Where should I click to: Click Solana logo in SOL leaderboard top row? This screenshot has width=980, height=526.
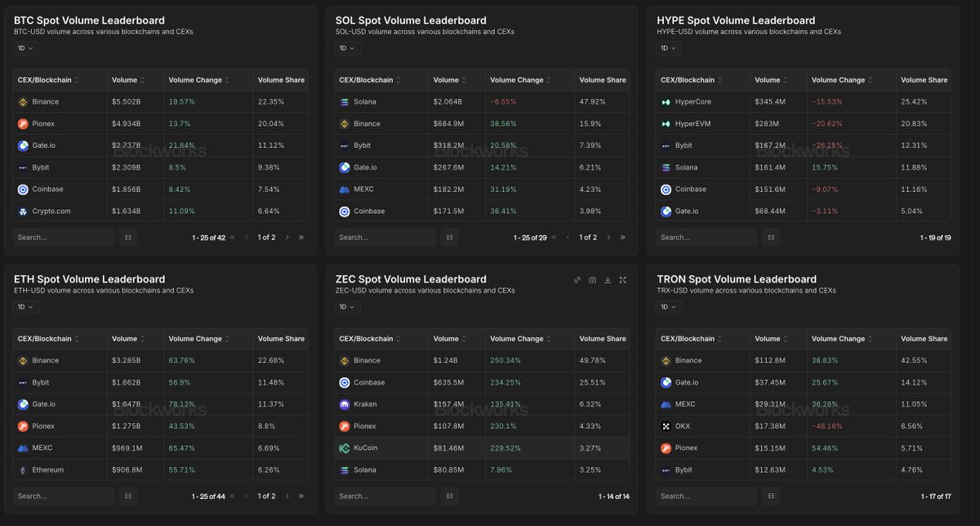[x=345, y=102]
